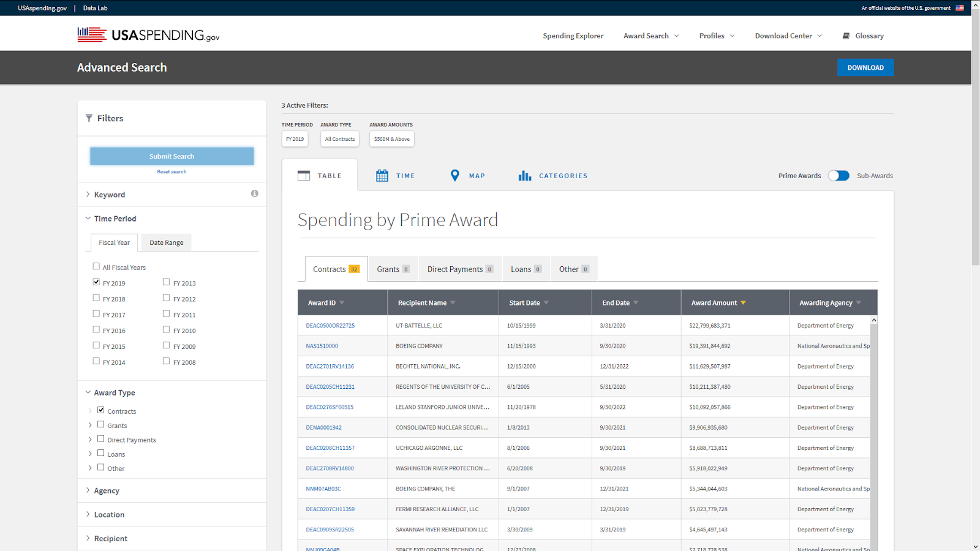Viewport: 980px width, 551px height.
Task: Click the blue Download button
Action: (865, 67)
